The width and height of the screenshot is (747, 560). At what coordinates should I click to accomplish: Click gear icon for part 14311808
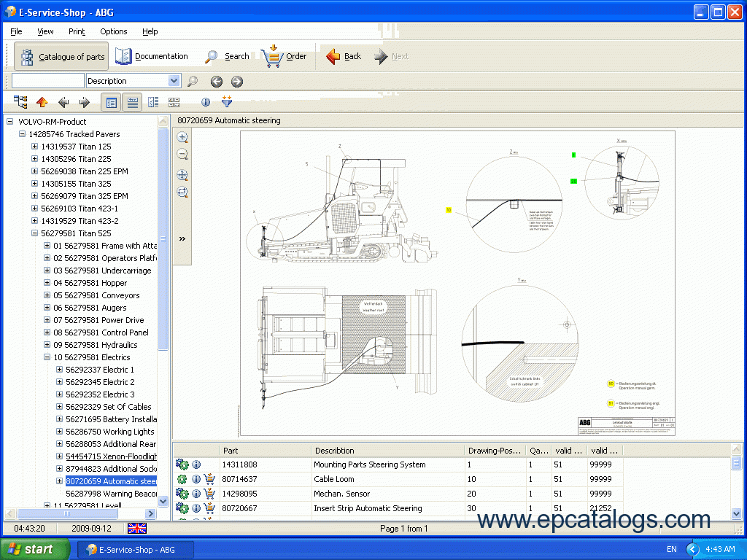point(182,464)
